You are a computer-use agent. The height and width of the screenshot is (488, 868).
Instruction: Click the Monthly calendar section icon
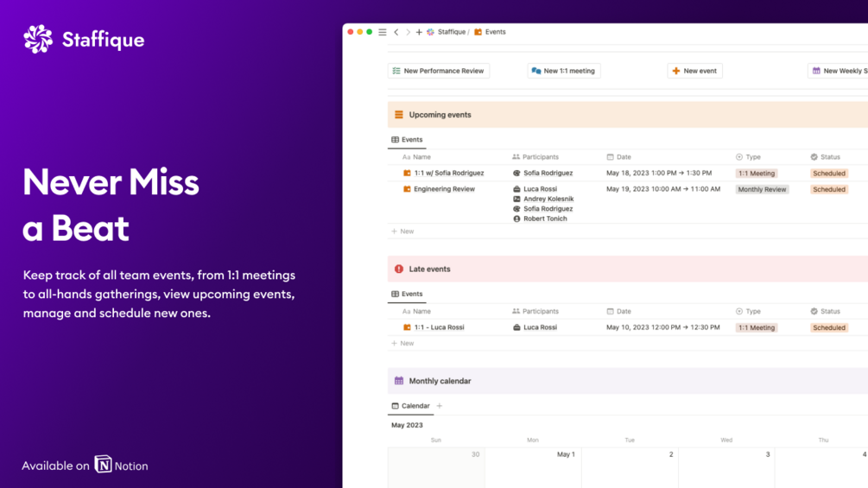click(x=398, y=381)
